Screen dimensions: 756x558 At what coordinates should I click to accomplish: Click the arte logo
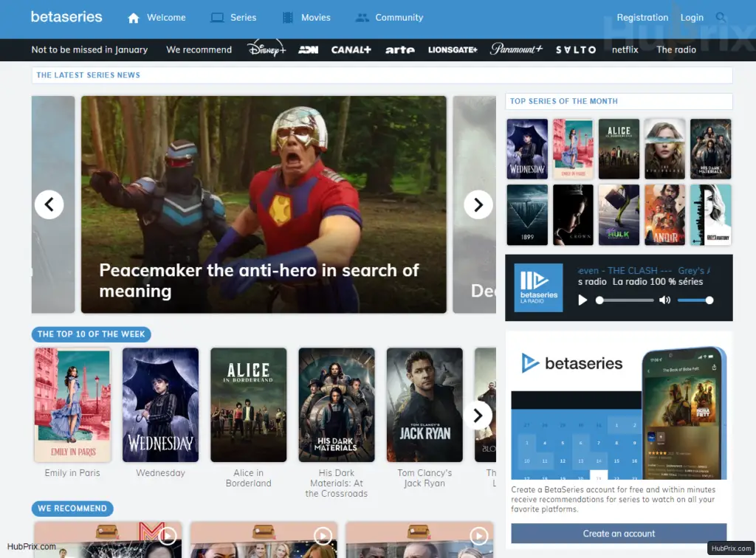point(399,49)
